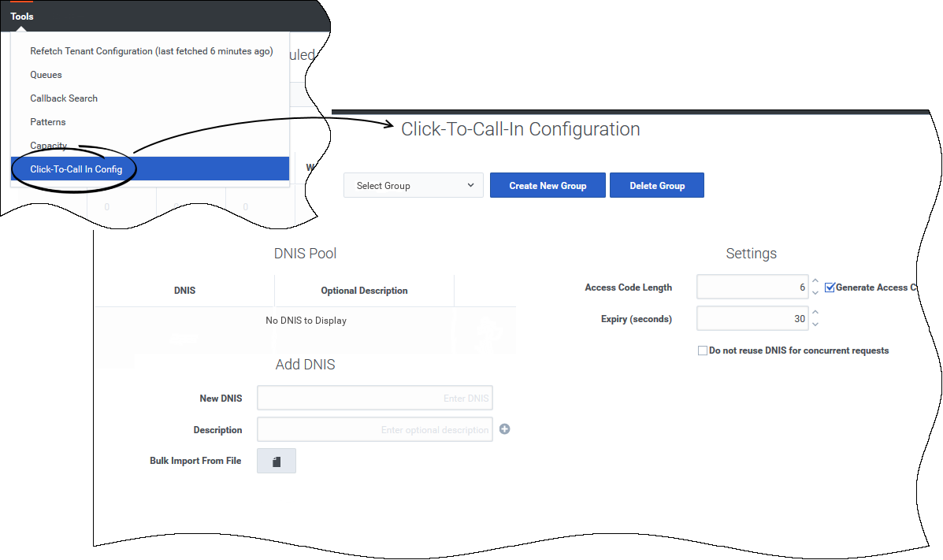Open the Tools menu
The height and width of the screenshot is (560, 943).
tap(22, 17)
